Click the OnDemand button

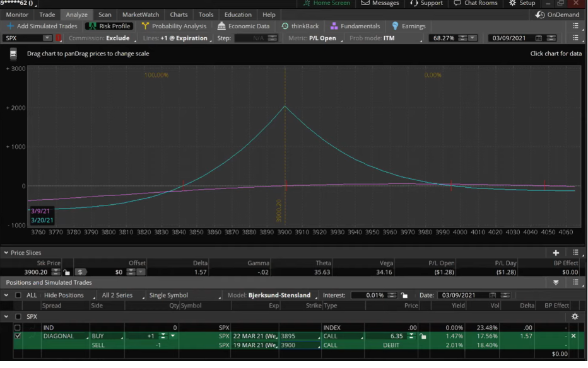tap(558, 14)
